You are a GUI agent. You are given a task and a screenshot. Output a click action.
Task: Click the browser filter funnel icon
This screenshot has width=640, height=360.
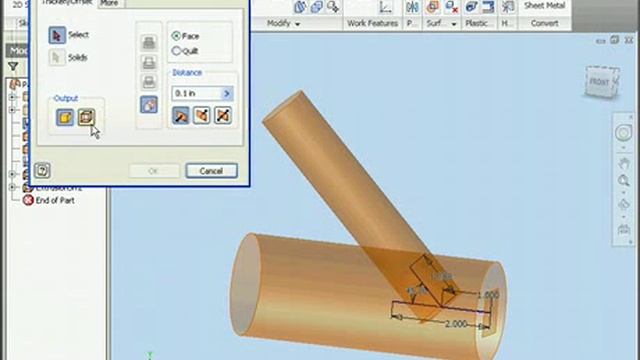pyautogui.click(x=13, y=66)
